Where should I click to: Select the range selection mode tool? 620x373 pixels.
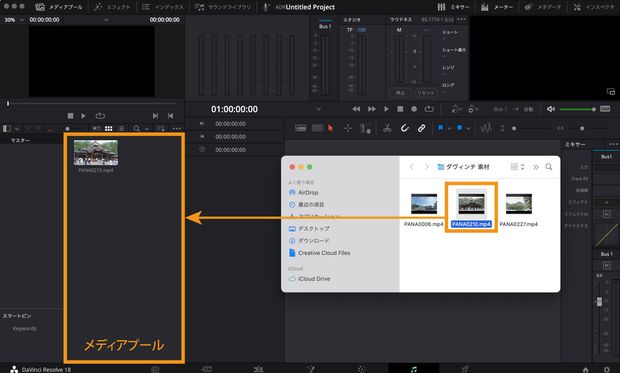348,128
